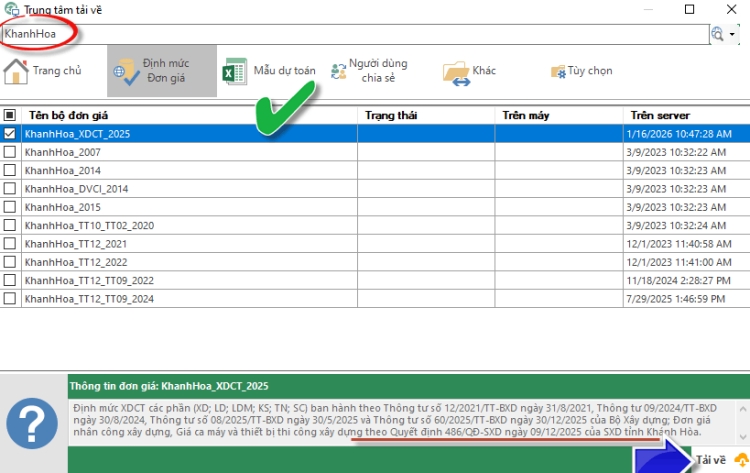
Task: Click the KhanhHoa search input field
Action: point(350,34)
